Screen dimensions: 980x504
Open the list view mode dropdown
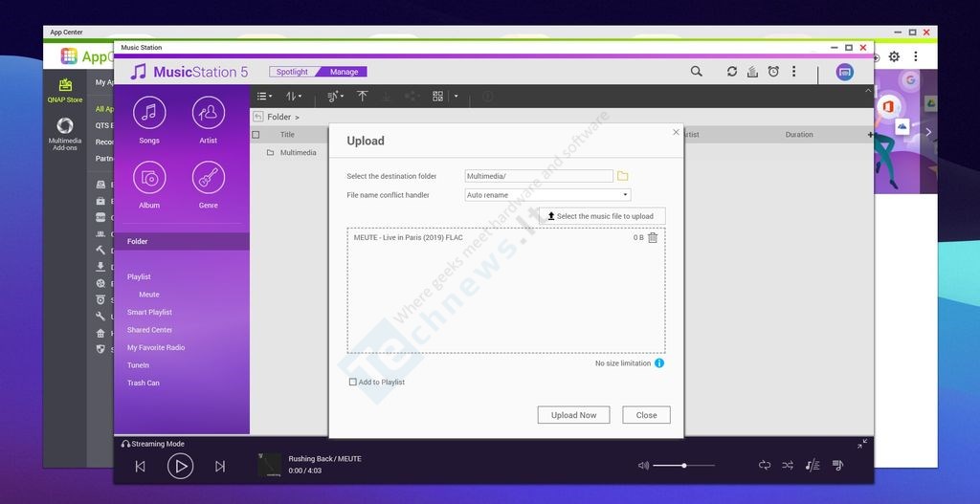point(264,97)
